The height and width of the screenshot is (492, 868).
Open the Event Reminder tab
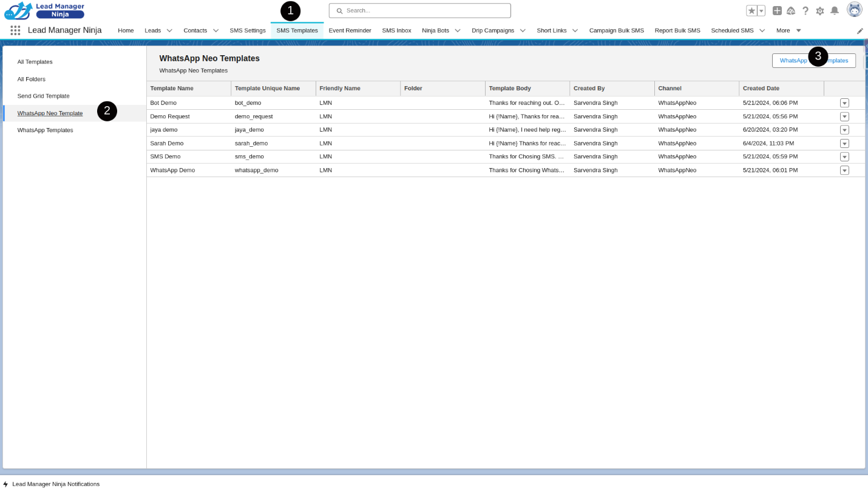350,30
